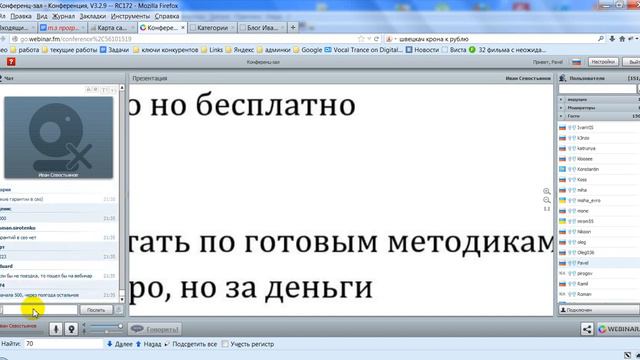Click Далее in the find bar
Image resolution: width=640 pixels, height=360 pixels.
(120, 344)
